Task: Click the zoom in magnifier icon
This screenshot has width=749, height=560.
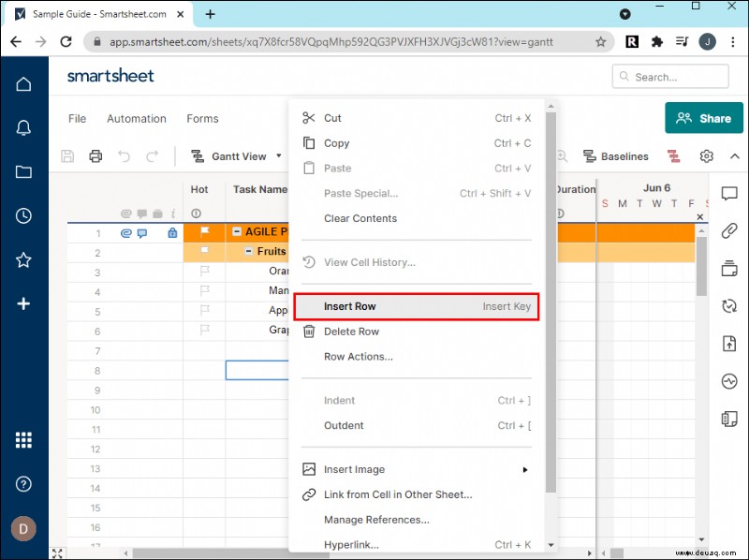Action: 563,156
